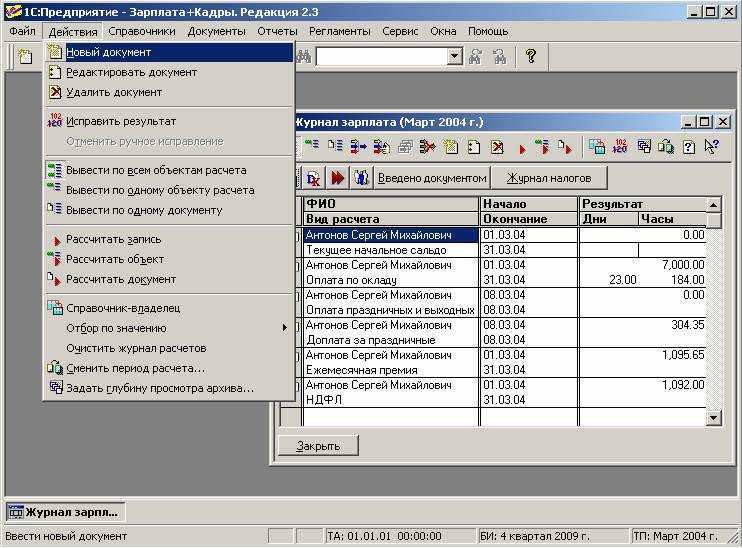Click the boxed question mark icon in the journal toolbar
Image resolution: width=742 pixels, height=548 pixels.
(x=689, y=147)
